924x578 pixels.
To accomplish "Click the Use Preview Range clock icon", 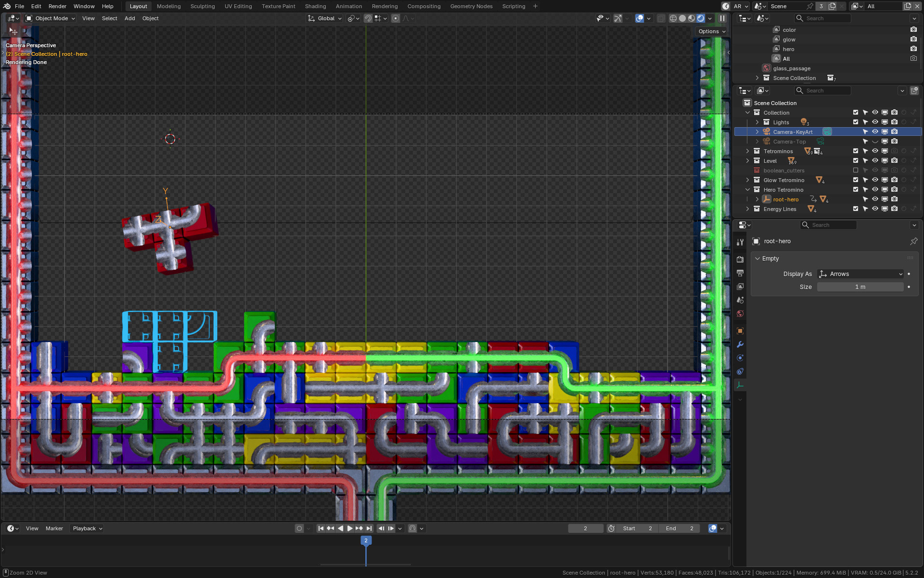I will pos(611,528).
